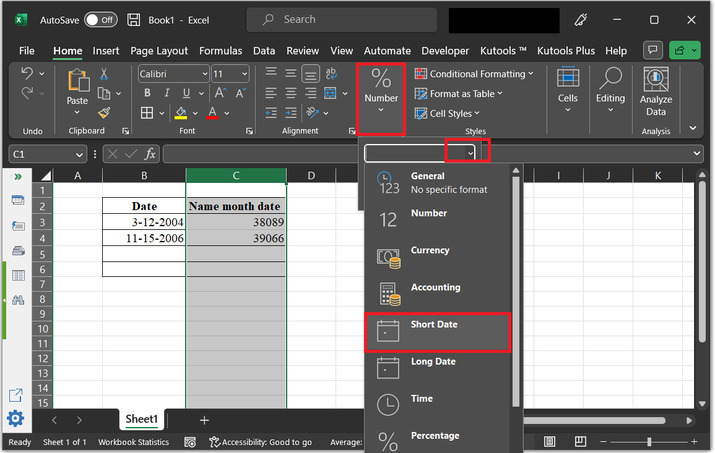The height and width of the screenshot is (453, 715).
Task: Open Analyze Data in the ribbon
Action: 656,92
